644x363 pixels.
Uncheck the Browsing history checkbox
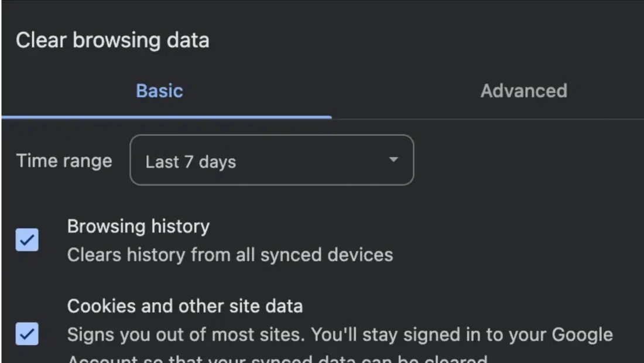[27, 239]
